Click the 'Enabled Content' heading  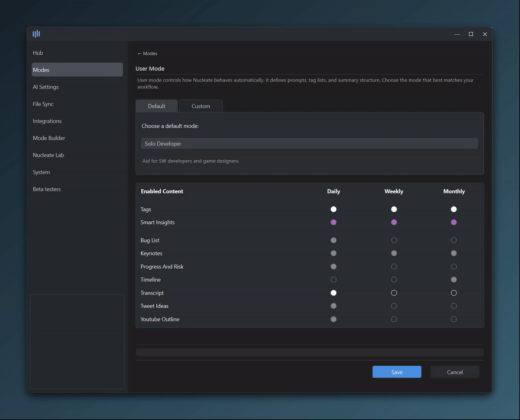[x=162, y=191]
